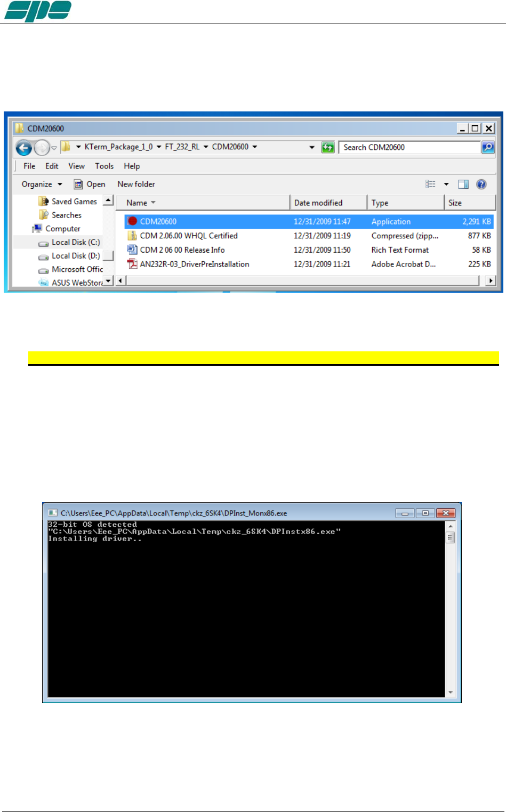Screen dimensions: 506x812
Task: Open the recent pages dropdown next to Forward
Action: 54,148
